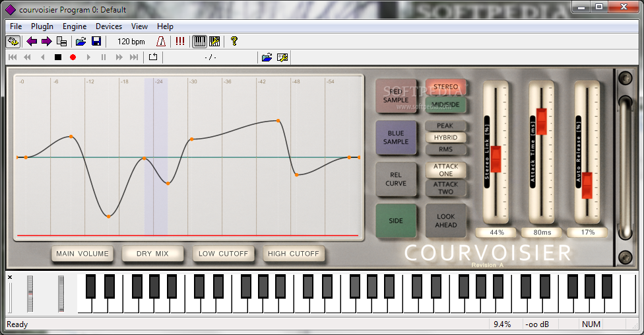Viewport: 644px width, 335px height.
Task: Save bank with the floppy disk icon
Action: coord(96,41)
